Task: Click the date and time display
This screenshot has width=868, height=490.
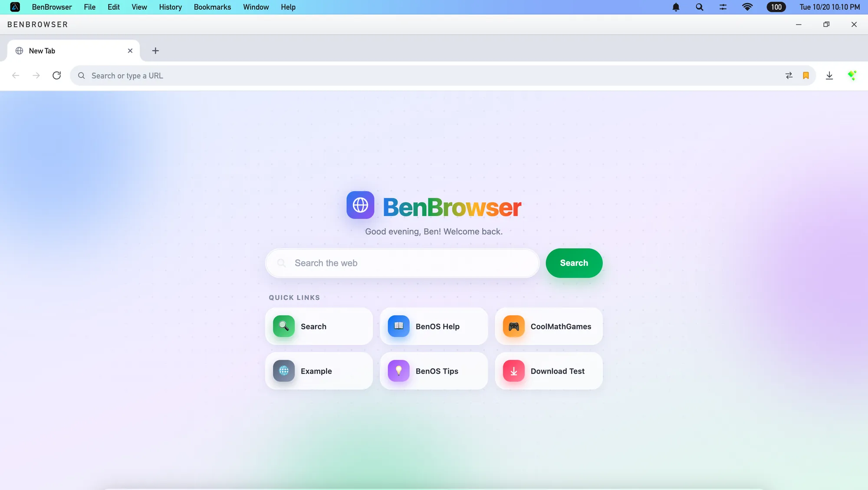Action: click(x=830, y=7)
